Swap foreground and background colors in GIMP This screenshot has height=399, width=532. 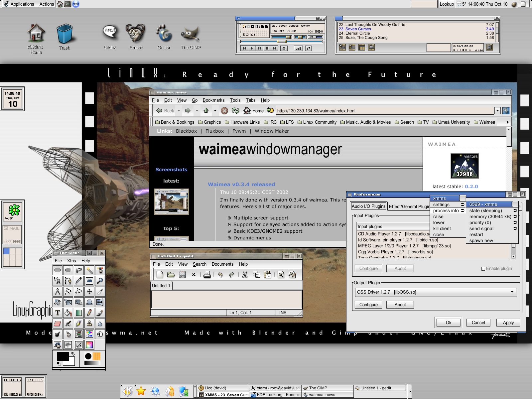coord(73,354)
